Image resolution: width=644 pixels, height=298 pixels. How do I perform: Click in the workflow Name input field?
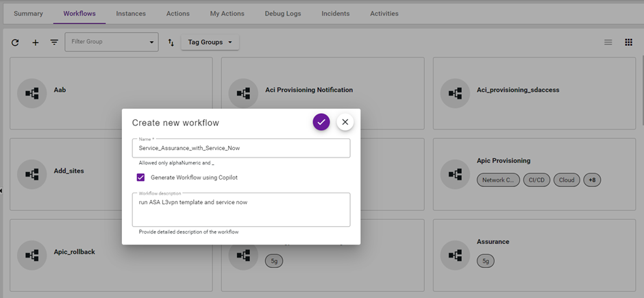click(241, 148)
